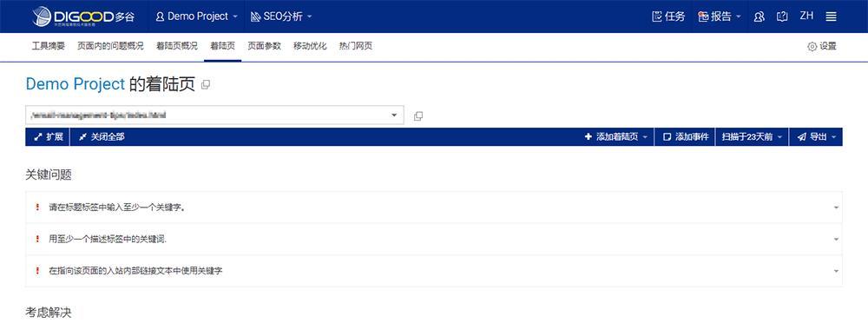Click the 添加事件 button
The height and width of the screenshot is (323, 868).
[686, 137]
